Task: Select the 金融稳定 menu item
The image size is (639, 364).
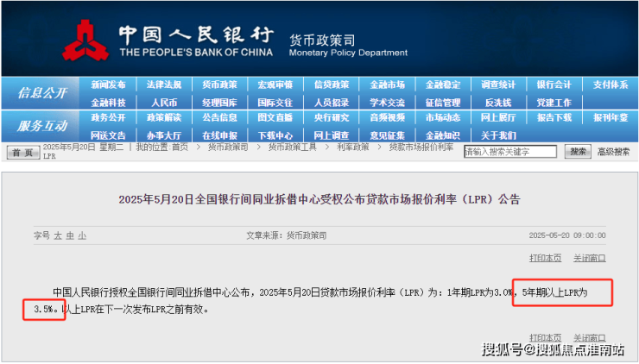Action: [x=443, y=85]
